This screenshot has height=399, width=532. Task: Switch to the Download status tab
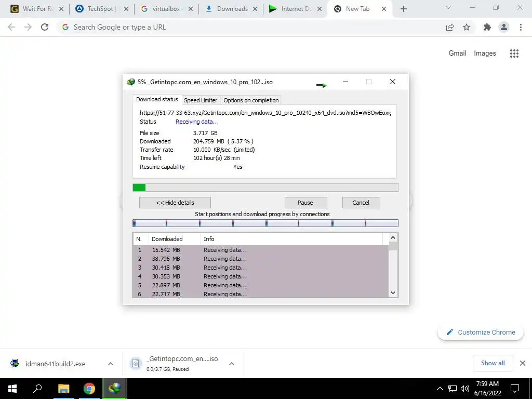pyautogui.click(x=157, y=99)
